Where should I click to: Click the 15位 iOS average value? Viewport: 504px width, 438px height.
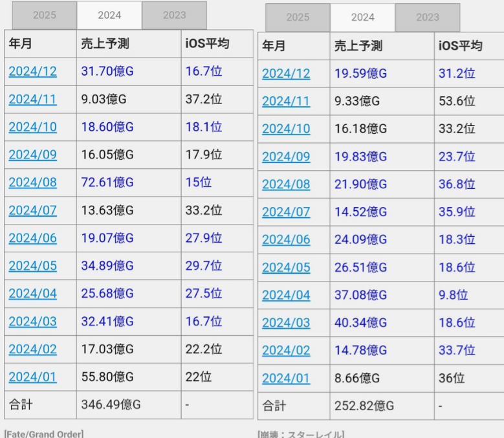click(x=199, y=182)
